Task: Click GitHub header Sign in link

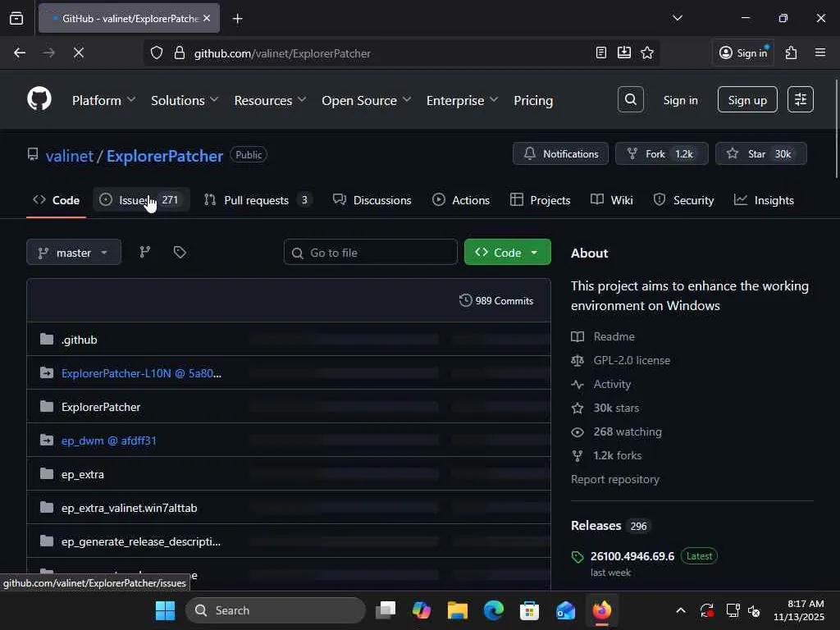Action: (x=680, y=100)
